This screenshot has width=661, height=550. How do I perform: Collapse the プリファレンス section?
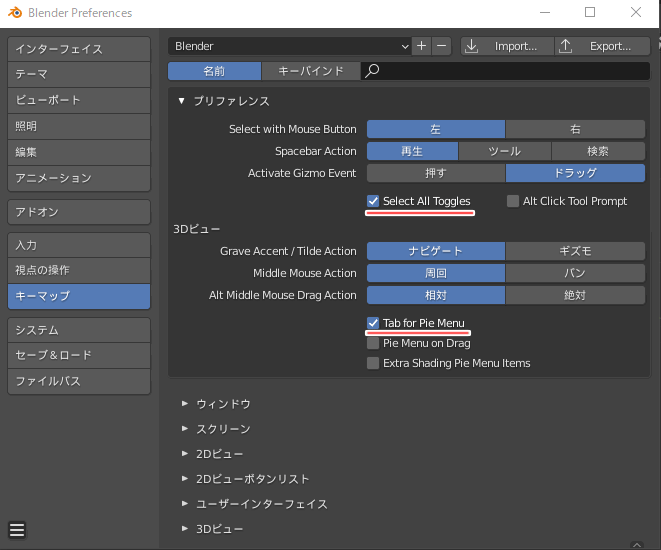pyautogui.click(x=182, y=101)
